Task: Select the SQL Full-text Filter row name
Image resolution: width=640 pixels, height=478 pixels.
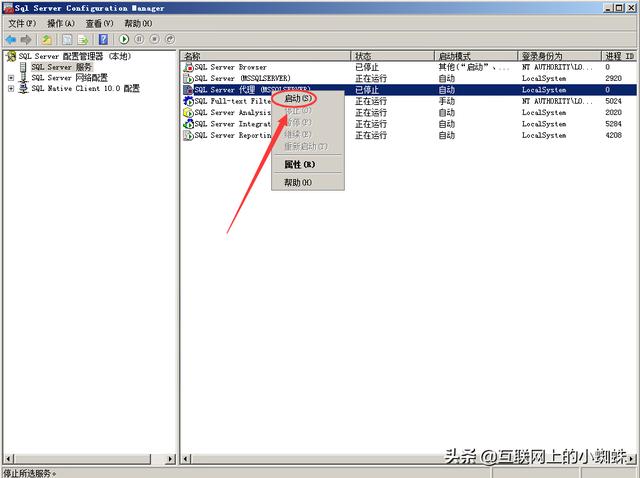Action: coord(233,101)
